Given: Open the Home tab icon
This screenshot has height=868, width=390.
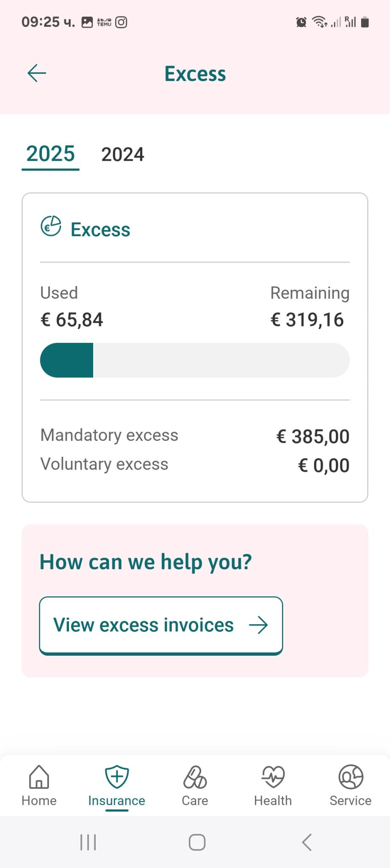Looking at the screenshot, I should [x=39, y=777].
